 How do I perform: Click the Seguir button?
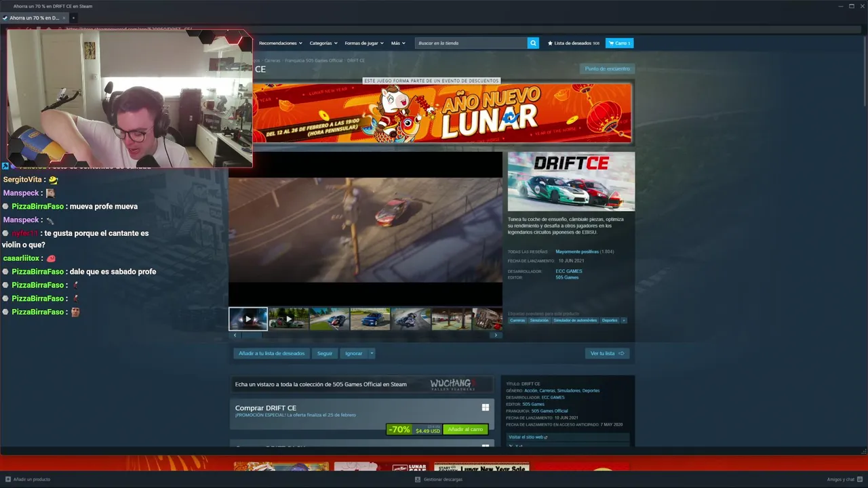point(325,353)
